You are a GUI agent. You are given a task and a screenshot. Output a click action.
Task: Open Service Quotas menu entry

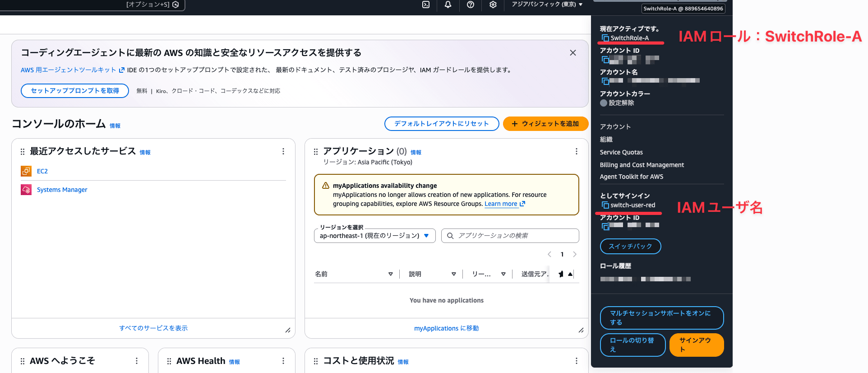pyautogui.click(x=621, y=152)
